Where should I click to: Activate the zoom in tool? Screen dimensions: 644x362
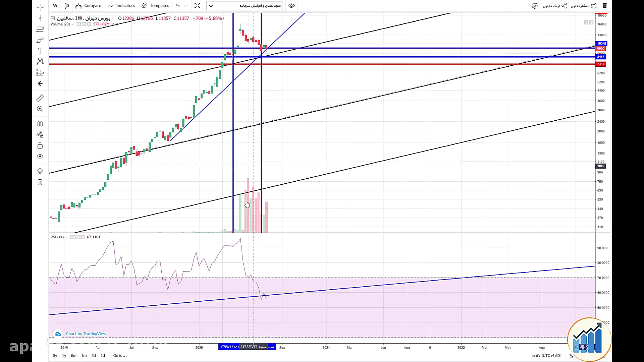40,109
